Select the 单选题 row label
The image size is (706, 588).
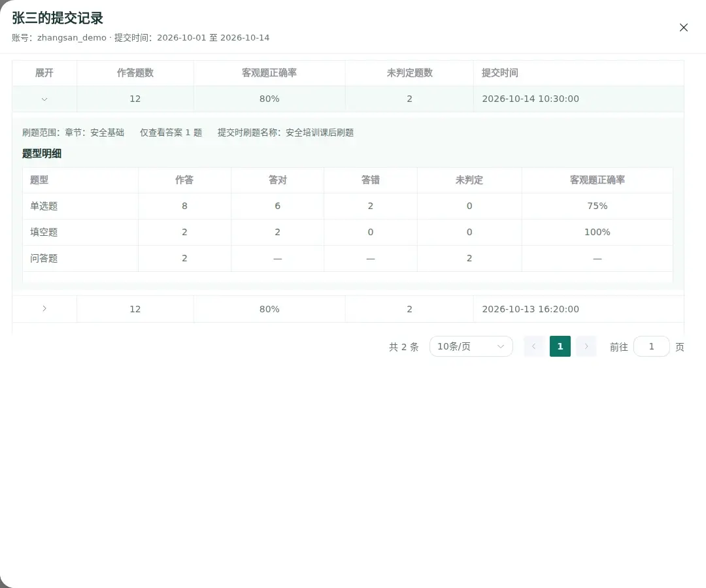click(44, 206)
